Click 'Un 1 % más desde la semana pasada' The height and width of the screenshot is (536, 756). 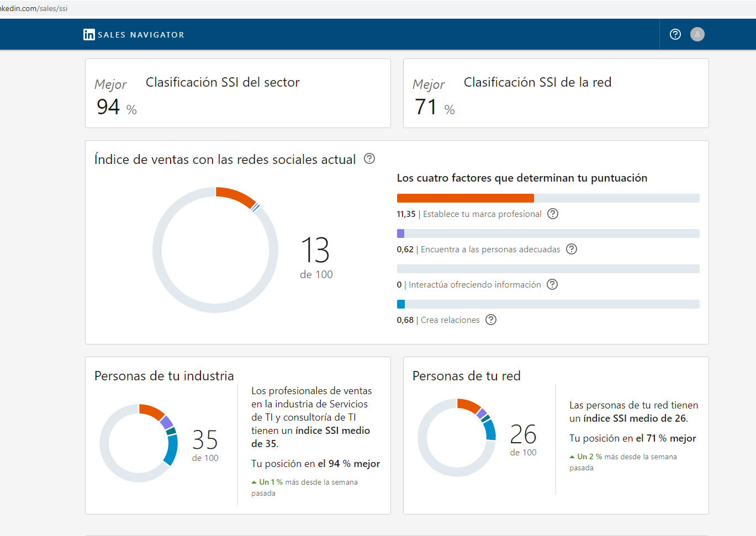click(305, 487)
